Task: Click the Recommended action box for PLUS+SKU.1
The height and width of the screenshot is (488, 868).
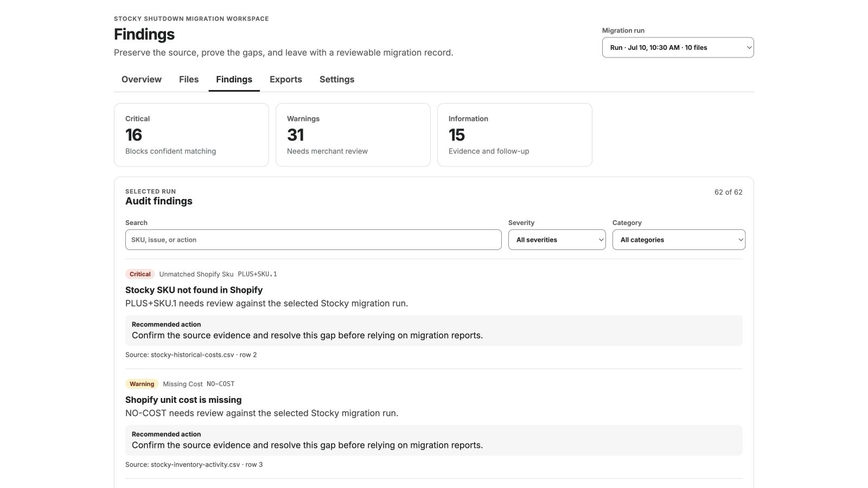Action: pyautogui.click(x=434, y=331)
